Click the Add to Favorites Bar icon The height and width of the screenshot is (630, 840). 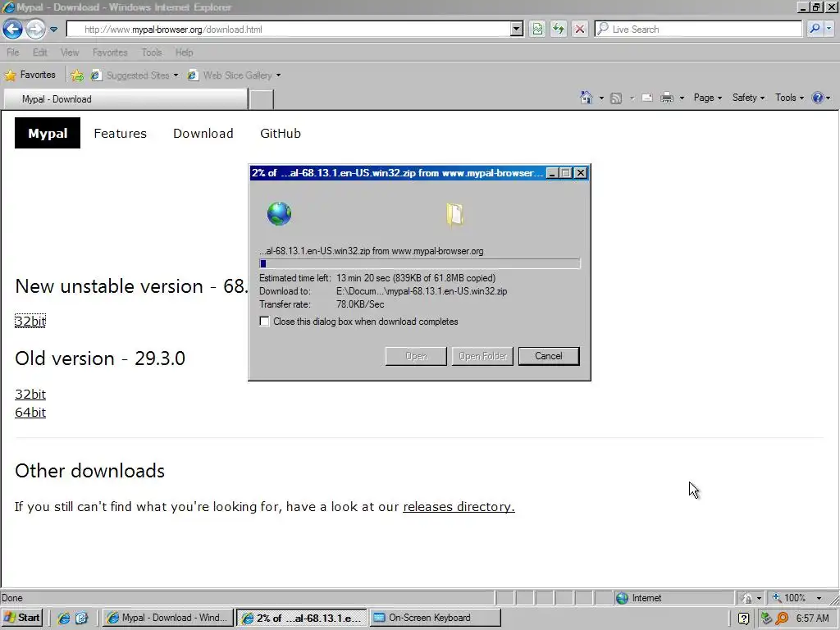[77, 75]
